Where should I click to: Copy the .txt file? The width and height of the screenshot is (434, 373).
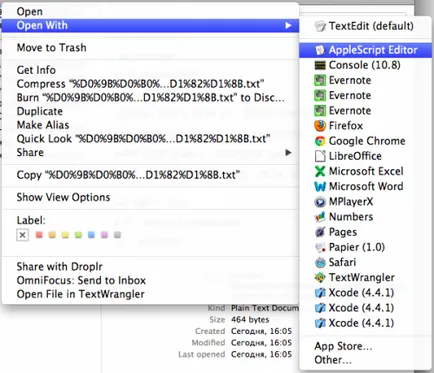click(x=150, y=175)
